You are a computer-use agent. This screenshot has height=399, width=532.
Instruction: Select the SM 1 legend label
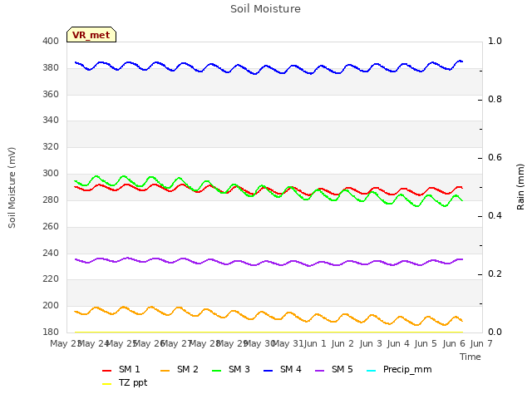click(130, 369)
